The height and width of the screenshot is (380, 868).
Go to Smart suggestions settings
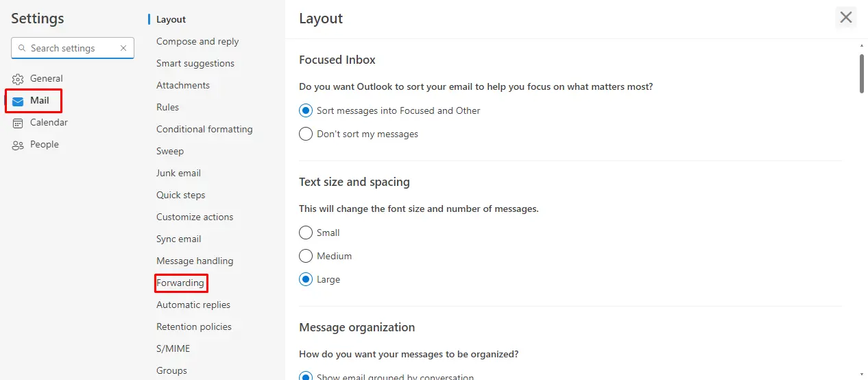click(x=195, y=64)
